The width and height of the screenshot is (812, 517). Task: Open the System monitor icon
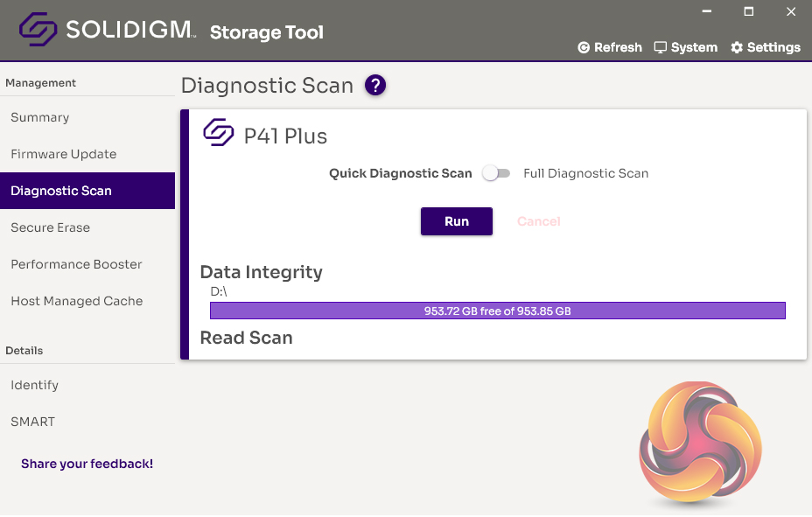(661, 47)
